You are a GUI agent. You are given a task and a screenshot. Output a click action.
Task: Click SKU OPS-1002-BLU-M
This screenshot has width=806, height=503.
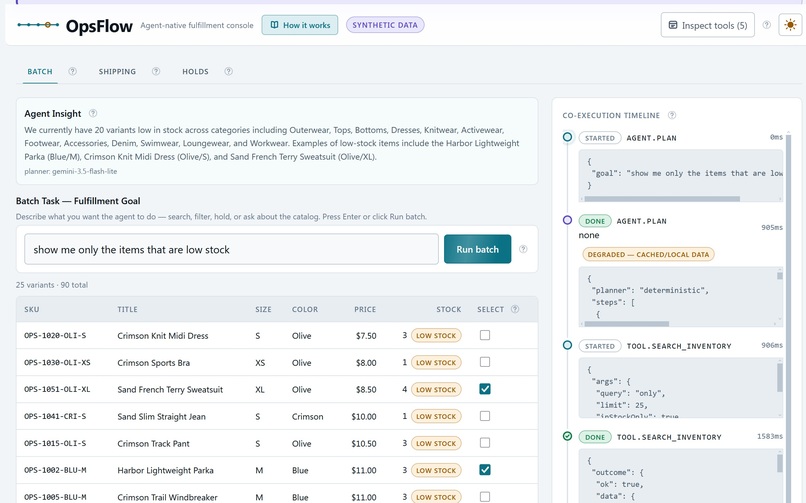click(x=55, y=470)
